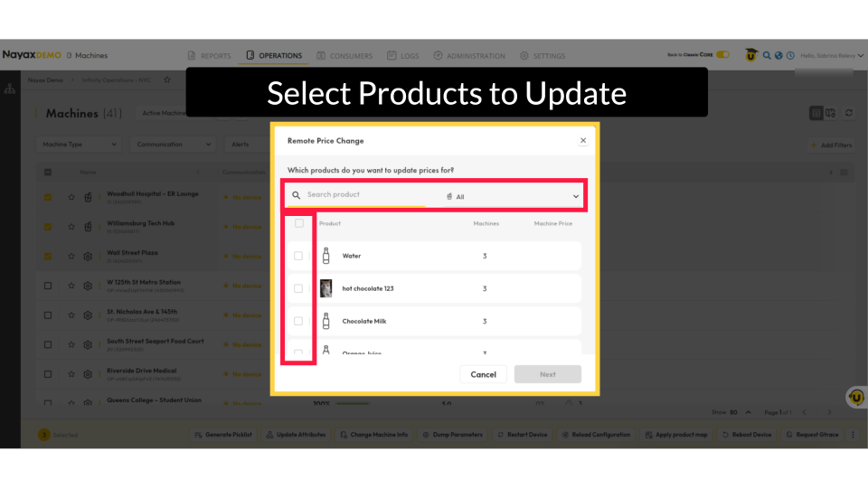
Task: Click the Search product input field
Action: point(362,195)
